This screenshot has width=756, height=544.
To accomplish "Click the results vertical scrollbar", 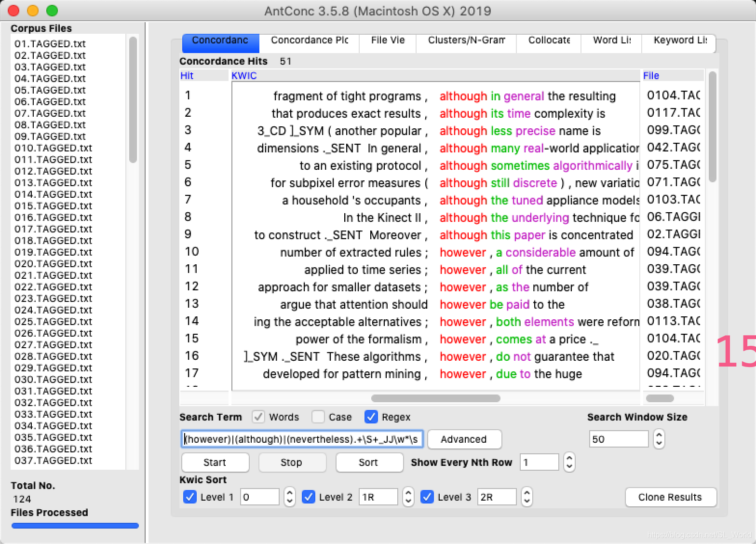I will (712, 127).
